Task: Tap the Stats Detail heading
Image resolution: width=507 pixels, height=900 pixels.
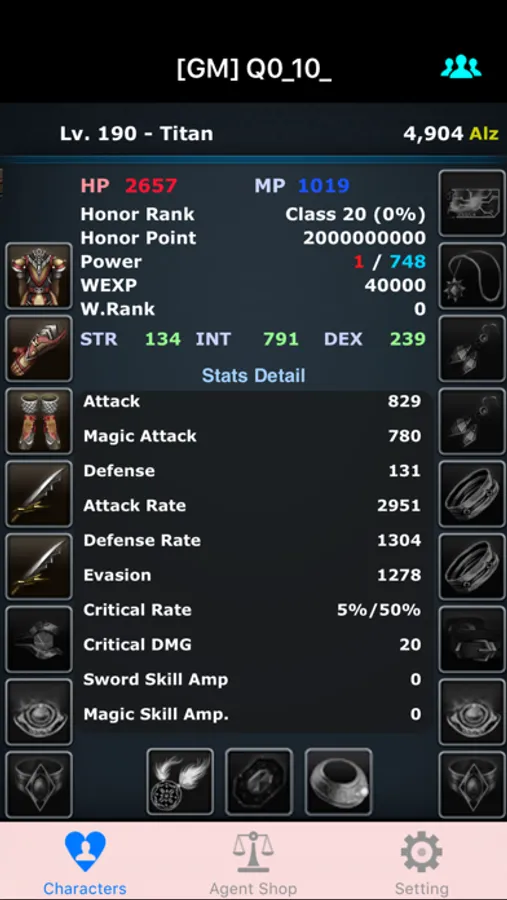Action: [253, 376]
